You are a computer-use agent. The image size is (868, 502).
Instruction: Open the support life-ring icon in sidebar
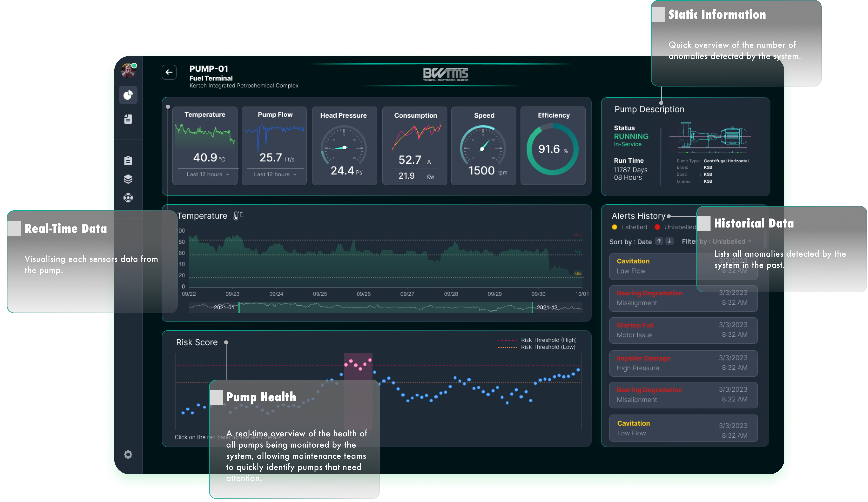click(128, 198)
